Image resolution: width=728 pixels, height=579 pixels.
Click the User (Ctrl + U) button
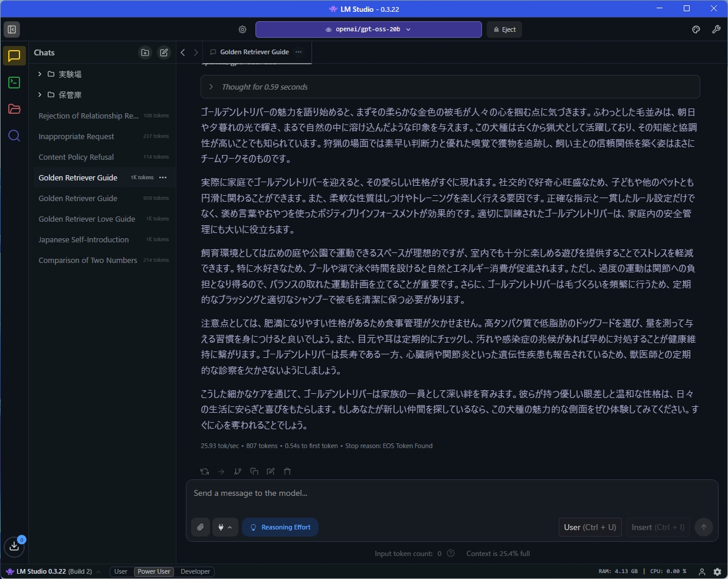pyautogui.click(x=590, y=527)
